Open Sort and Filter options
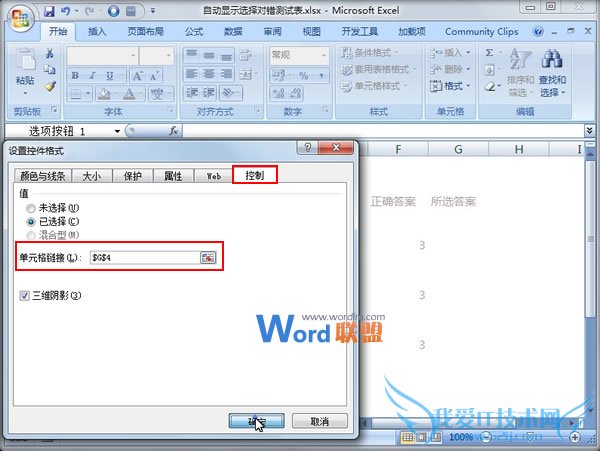 click(x=520, y=73)
